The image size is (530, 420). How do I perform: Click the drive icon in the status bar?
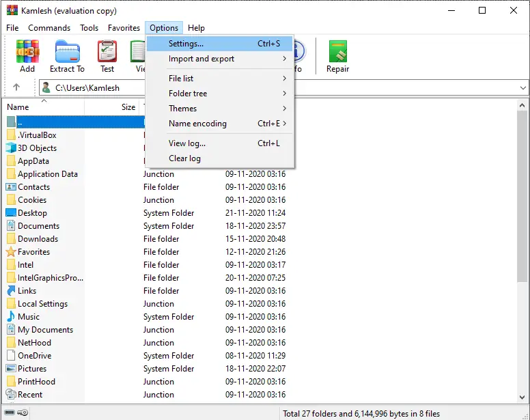click(10, 412)
